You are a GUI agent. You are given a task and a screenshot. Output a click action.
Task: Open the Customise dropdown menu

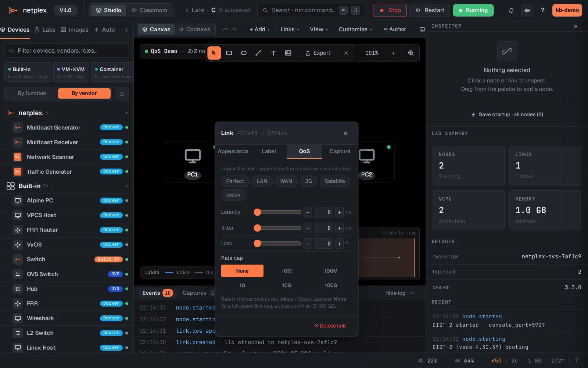(x=355, y=29)
